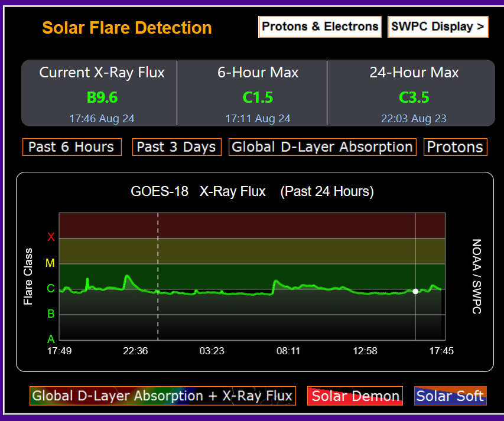Screen dimensions: 504x421
Task: Click the Solar Flare Detection heading
Action: tap(127, 28)
